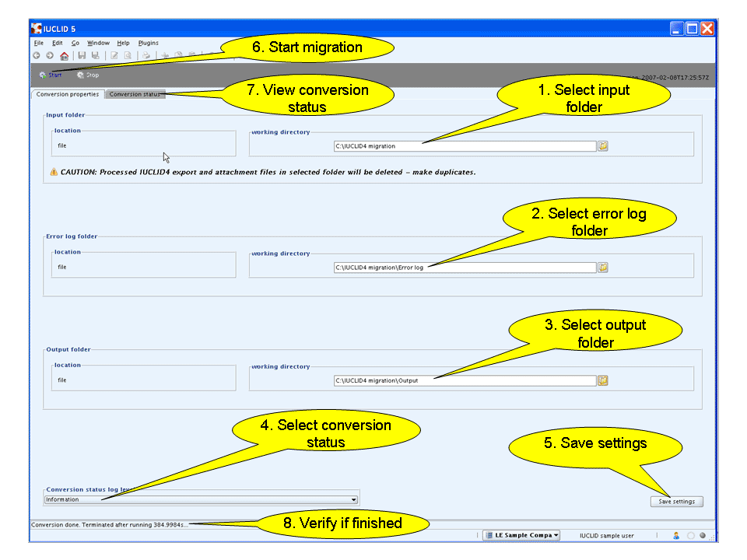Click the Save settings button
The height and width of the screenshot is (560, 747).
676,502
